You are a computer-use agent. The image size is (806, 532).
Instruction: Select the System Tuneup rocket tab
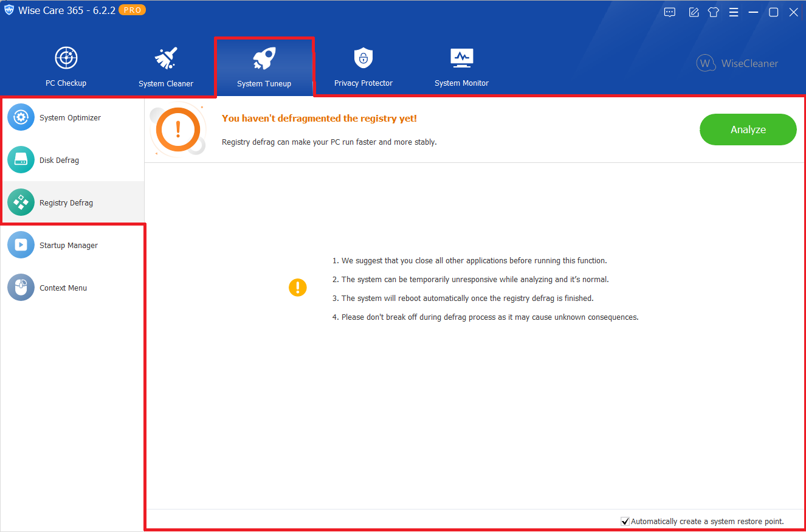pos(264,66)
